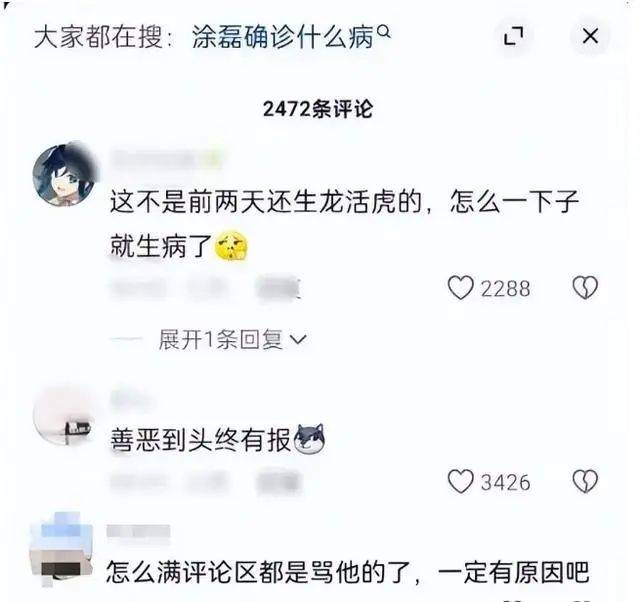Tap the search icon beside 涂磊确诊什么病

[384, 31]
